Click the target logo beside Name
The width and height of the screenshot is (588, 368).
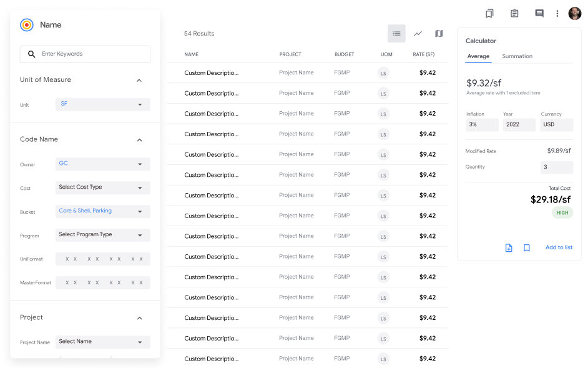click(27, 25)
